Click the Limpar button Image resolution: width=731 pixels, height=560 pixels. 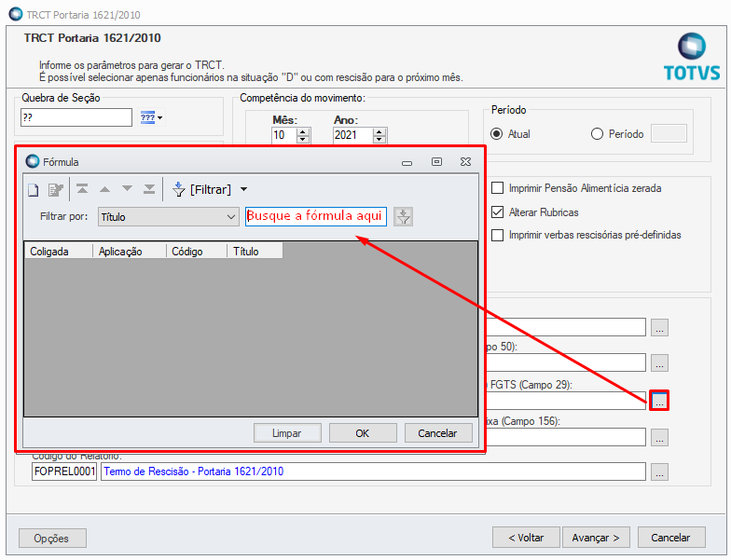point(287,432)
